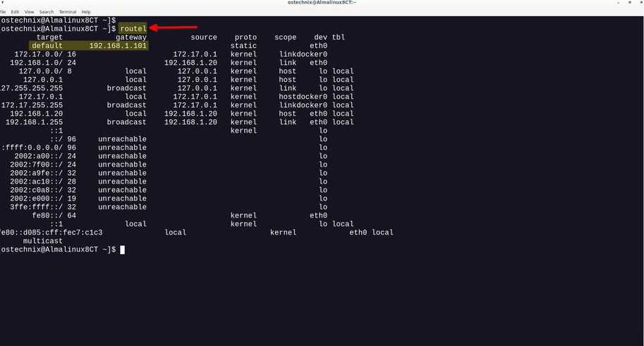The width and height of the screenshot is (644, 346).
Task: Select the gateway 192.168.1.101 value
Action: [x=118, y=46]
